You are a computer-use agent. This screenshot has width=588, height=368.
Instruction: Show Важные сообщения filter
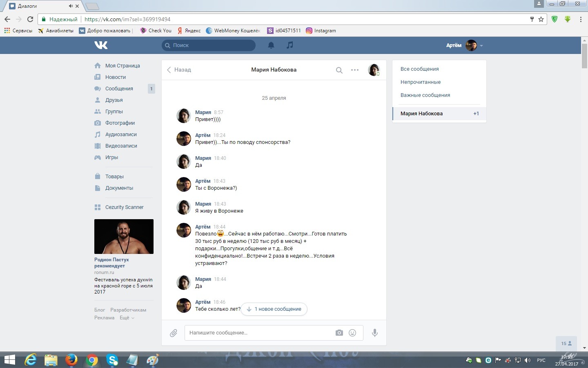point(425,95)
